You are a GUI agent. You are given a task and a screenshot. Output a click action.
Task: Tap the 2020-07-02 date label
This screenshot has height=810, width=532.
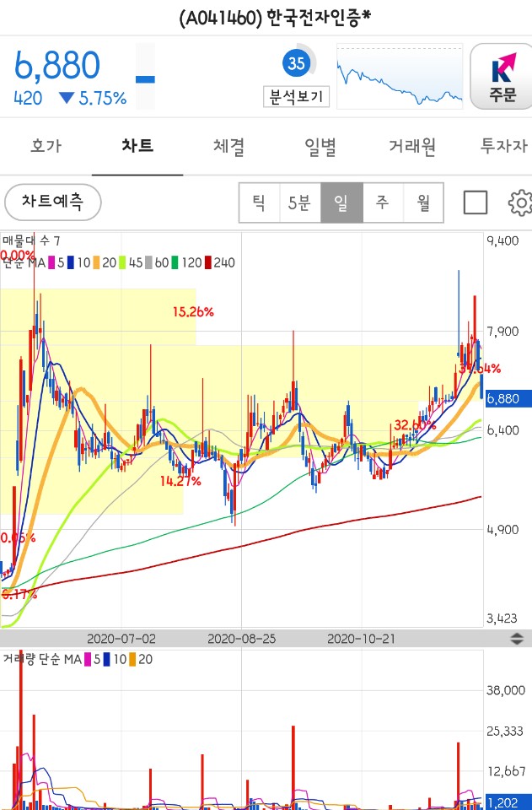coord(121,639)
